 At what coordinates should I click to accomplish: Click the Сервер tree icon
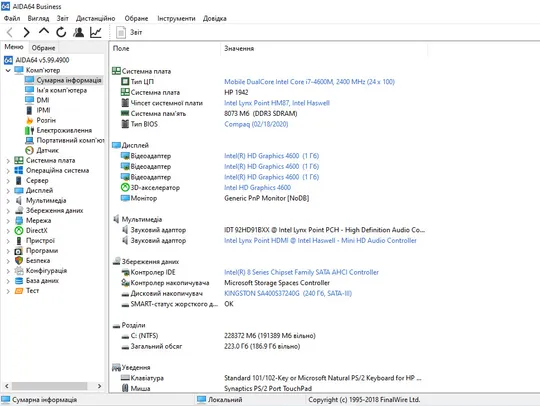pos(19,180)
